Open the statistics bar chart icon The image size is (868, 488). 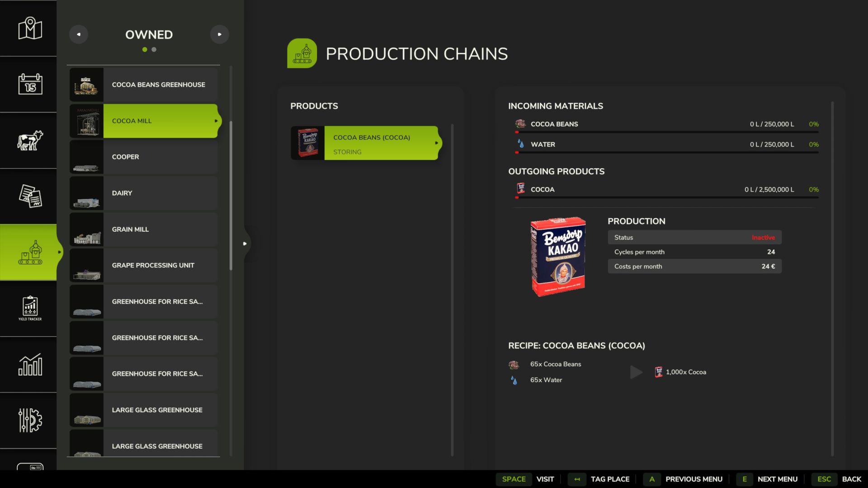(x=30, y=364)
